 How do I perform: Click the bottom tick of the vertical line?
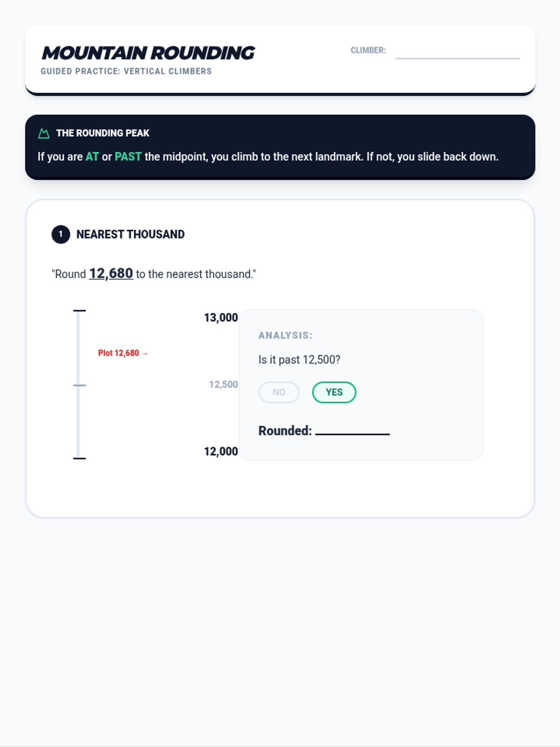click(x=79, y=458)
